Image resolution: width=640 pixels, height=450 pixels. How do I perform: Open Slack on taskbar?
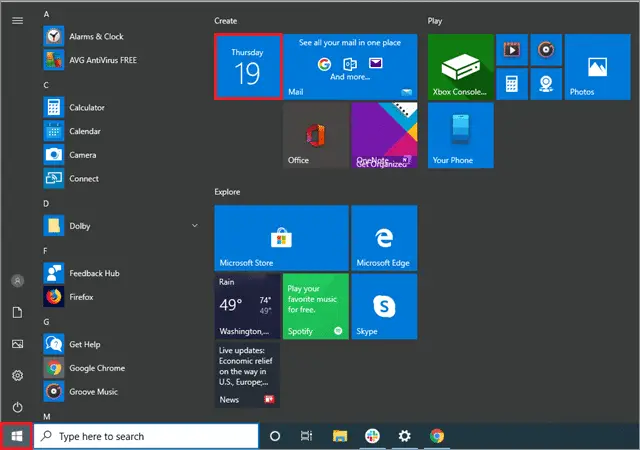(x=372, y=436)
